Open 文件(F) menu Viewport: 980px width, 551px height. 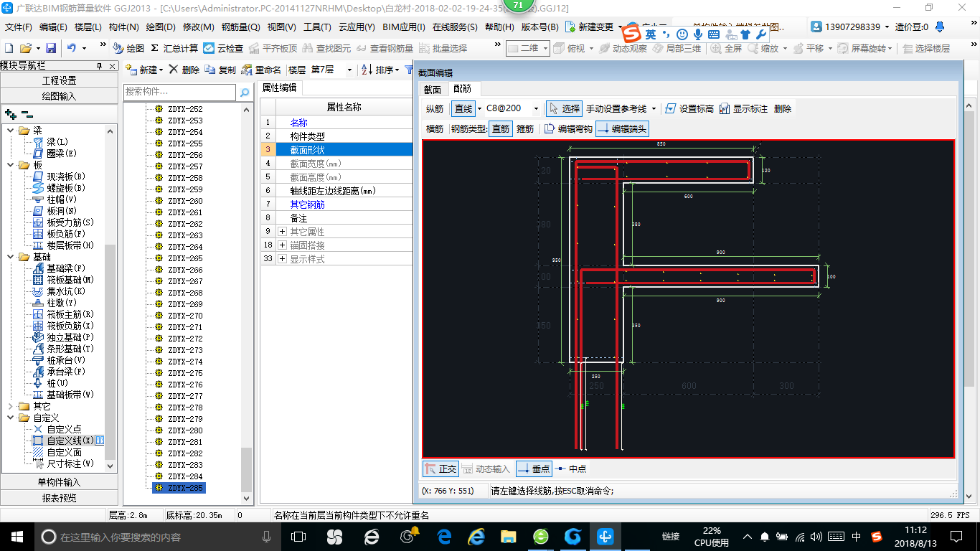pyautogui.click(x=19, y=27)
